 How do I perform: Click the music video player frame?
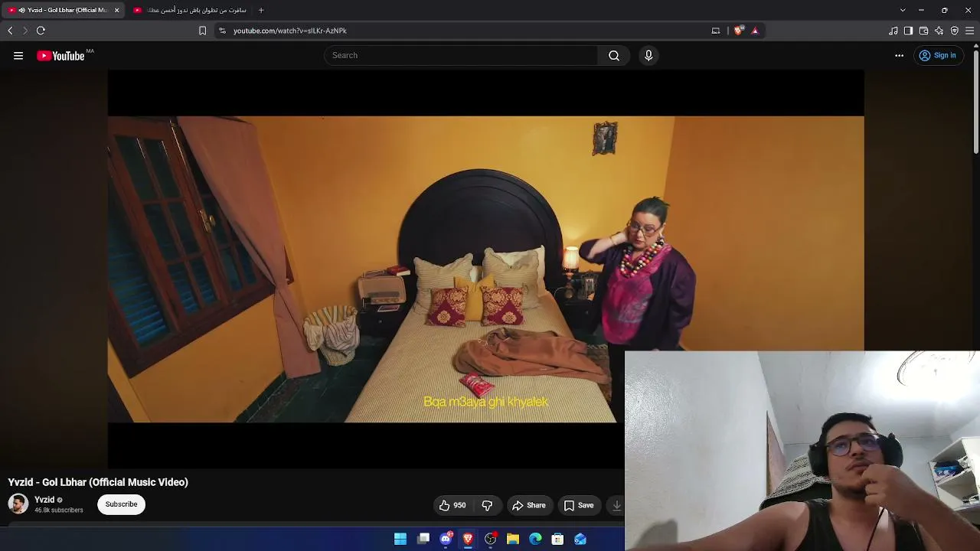click(x=485, y=269)
